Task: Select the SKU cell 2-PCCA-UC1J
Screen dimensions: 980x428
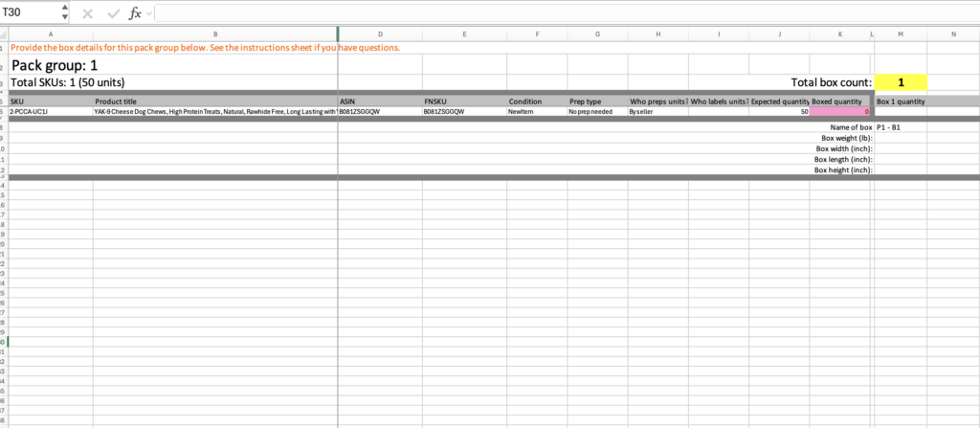Action: (x=50, y=112)
